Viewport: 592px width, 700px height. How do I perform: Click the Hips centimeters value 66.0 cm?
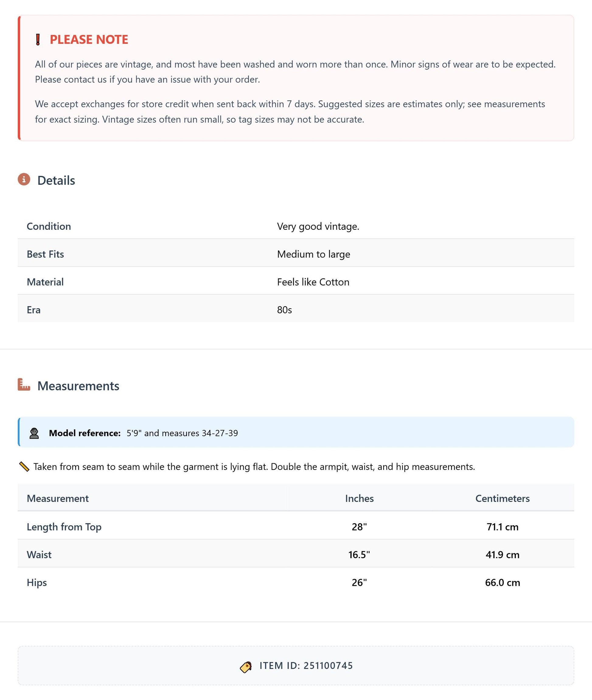tap(502, 583)
